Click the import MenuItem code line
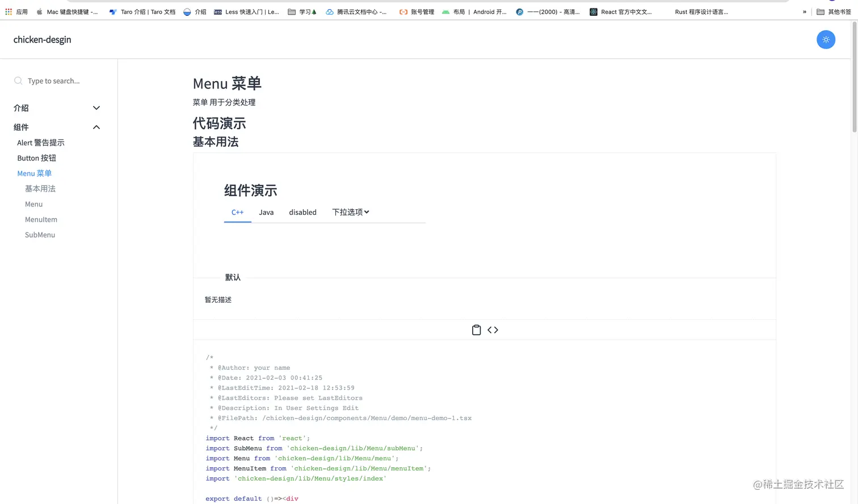Image resolution: width=858 pixels, height=504 pixels. click(x=318, y=468)
